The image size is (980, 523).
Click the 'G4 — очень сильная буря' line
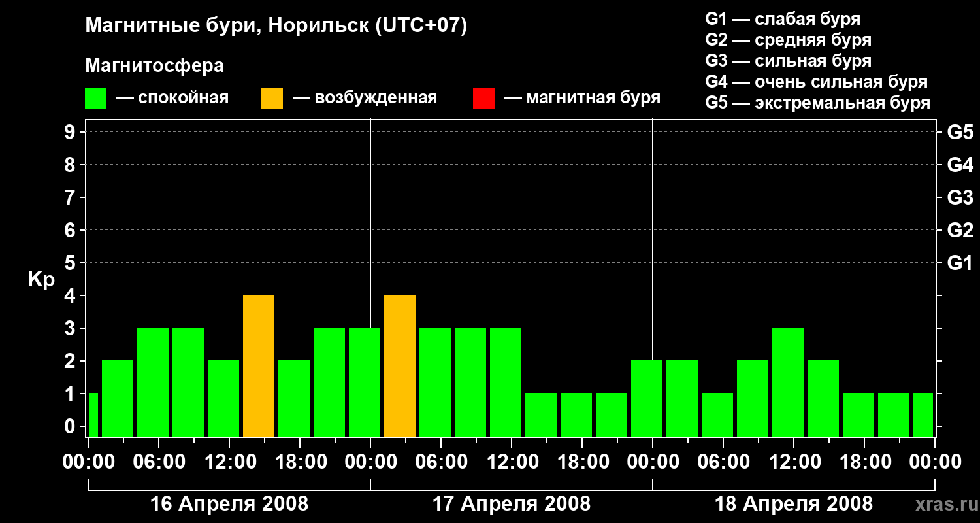(x=816, y=82)
